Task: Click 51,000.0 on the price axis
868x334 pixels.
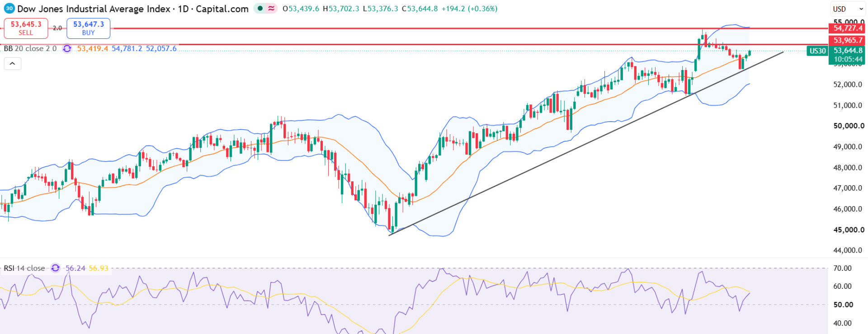Action: pos(848,105)
